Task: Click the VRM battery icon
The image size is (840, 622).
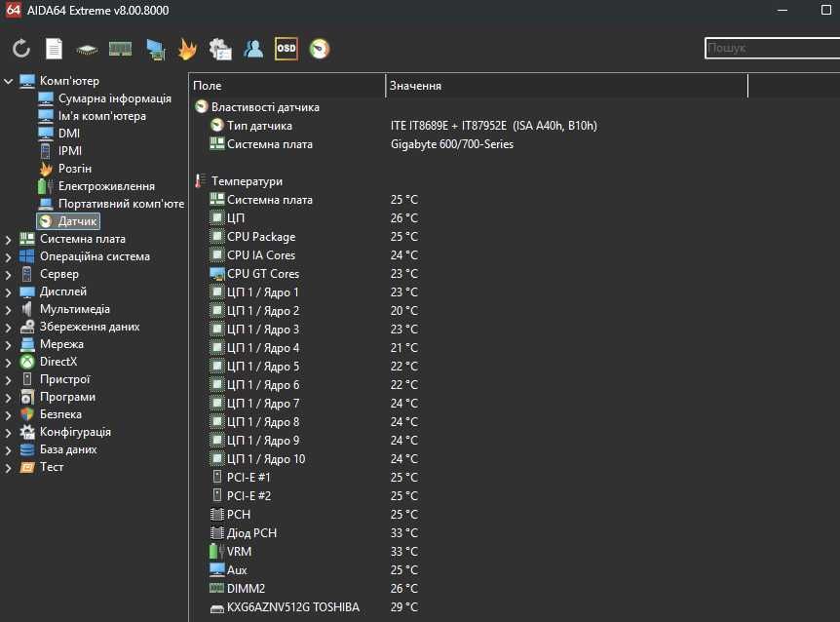Action: coord(216,551)
